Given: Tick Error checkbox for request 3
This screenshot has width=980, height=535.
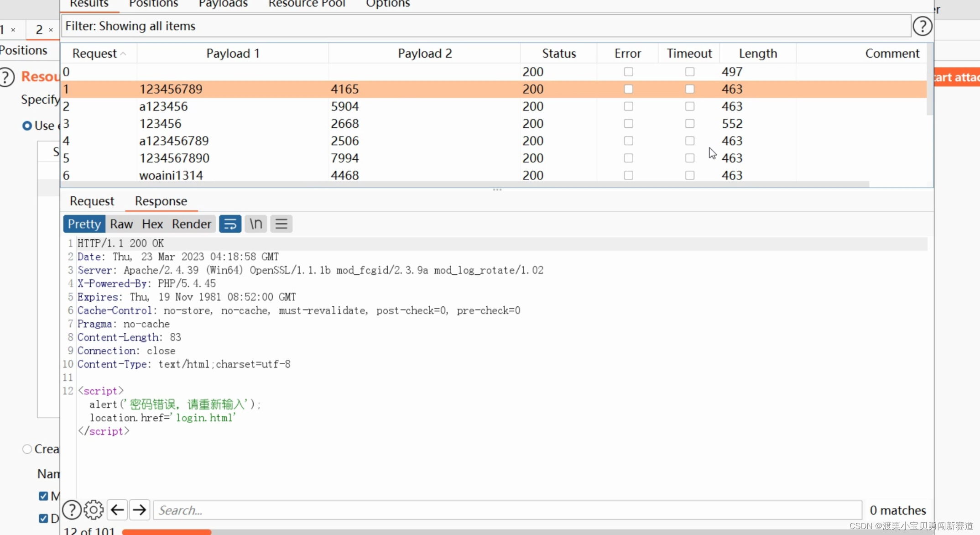Looking at the screenshot, I should [628, 124].
